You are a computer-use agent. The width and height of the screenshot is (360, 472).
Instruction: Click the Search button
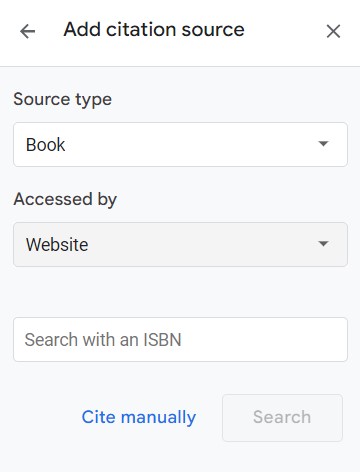282,418
